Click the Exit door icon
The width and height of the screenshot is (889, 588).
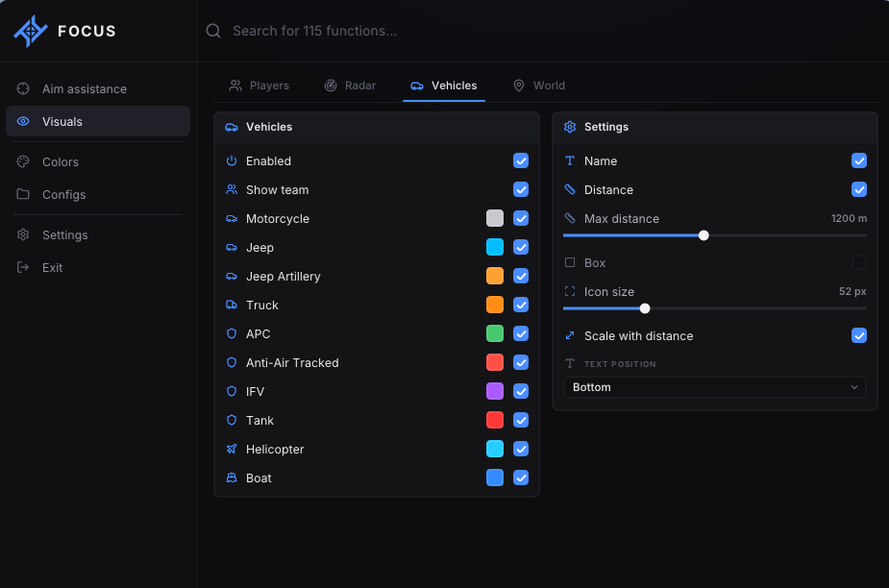(23, 268)
